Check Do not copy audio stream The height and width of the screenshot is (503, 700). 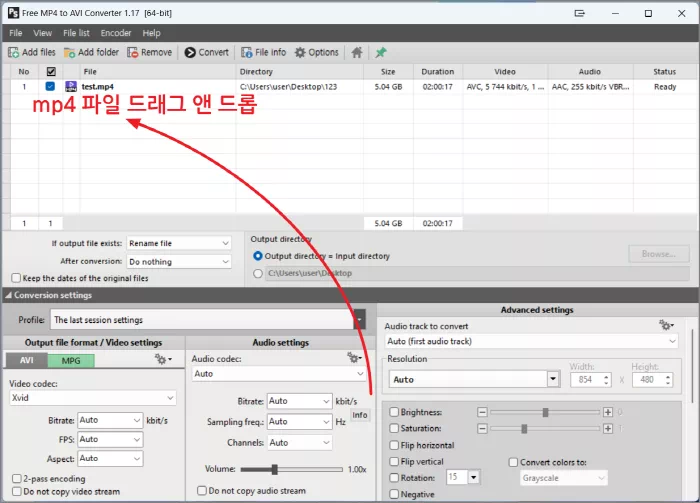click(x=202, y=491)
